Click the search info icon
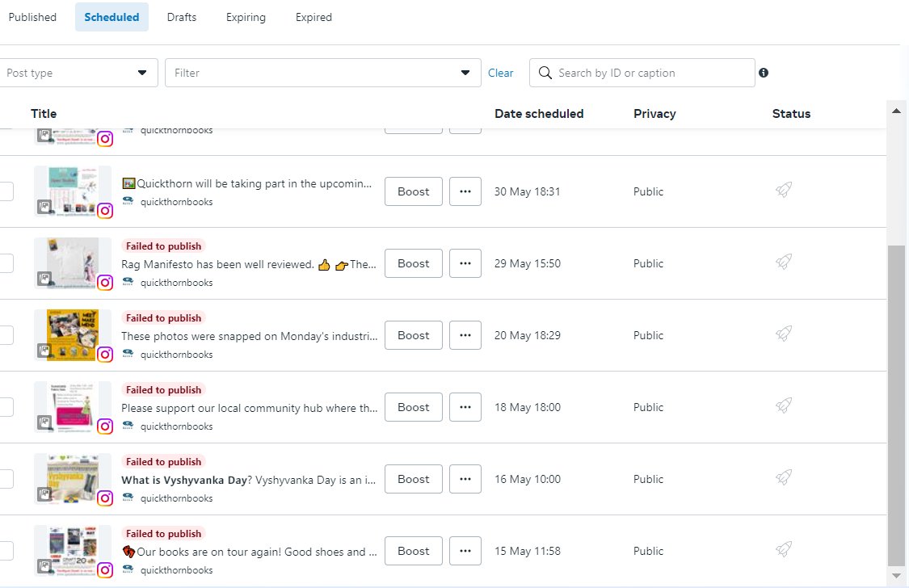This screenshot has width=909, height=588. [764, 73]
